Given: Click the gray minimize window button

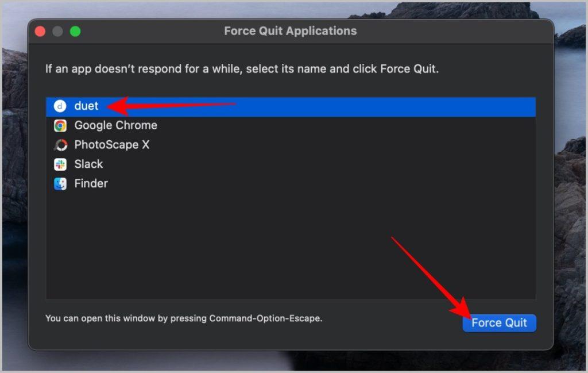Looking at the screenshot, I should pyautogui.click(x=57, y=31).
